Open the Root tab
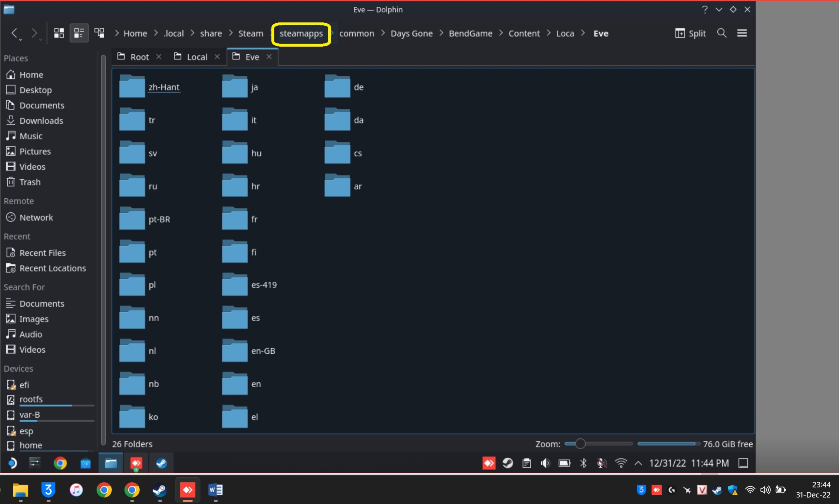The height and width of the screenshot is (504, 839). pos(140,57)
